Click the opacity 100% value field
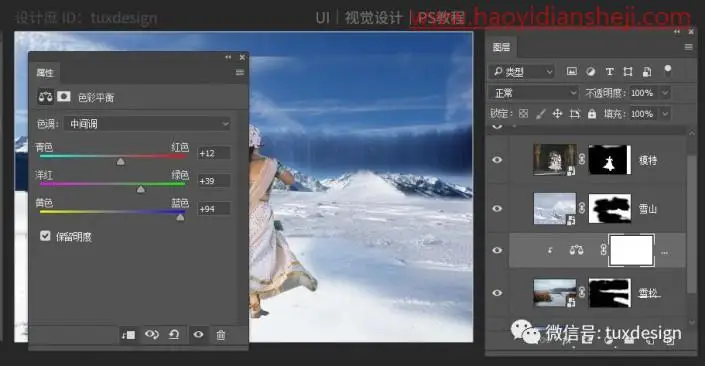Screen dimensions: 705x366 point(644,93)
